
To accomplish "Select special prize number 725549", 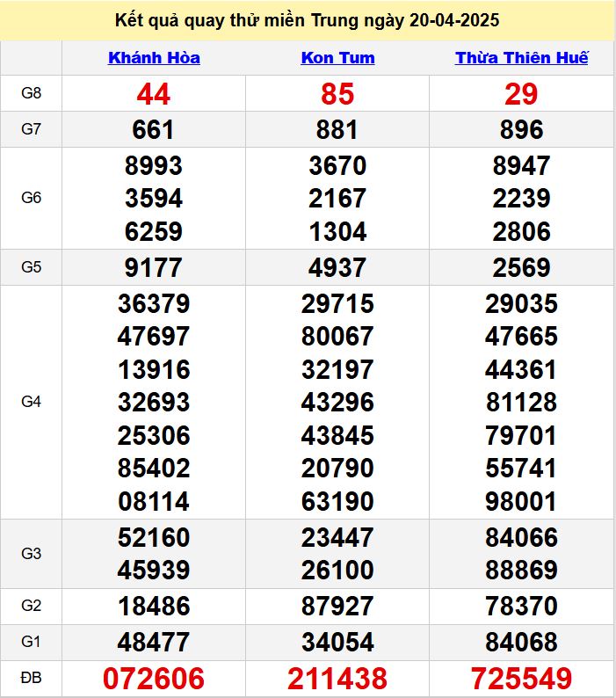I will [x=521, y=679].
